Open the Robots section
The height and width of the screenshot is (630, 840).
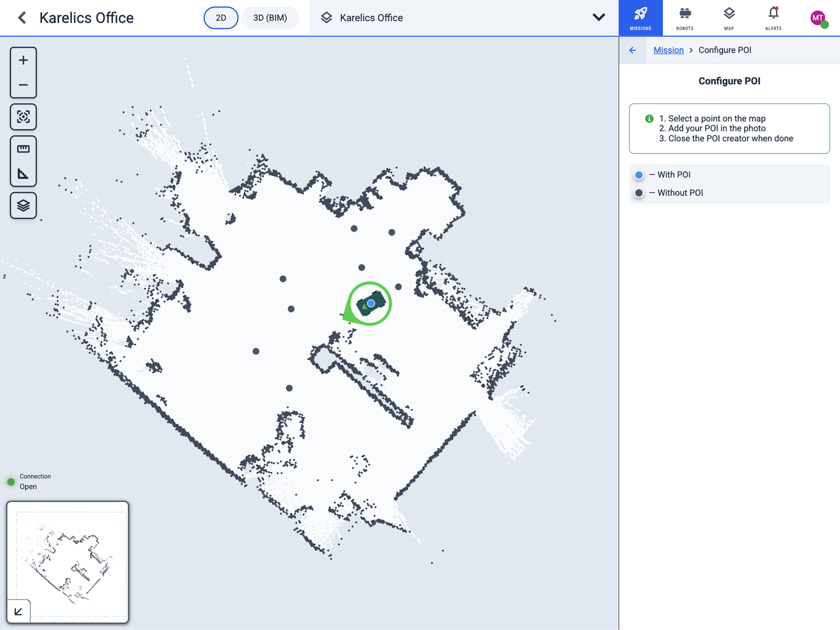pos(684,18)
